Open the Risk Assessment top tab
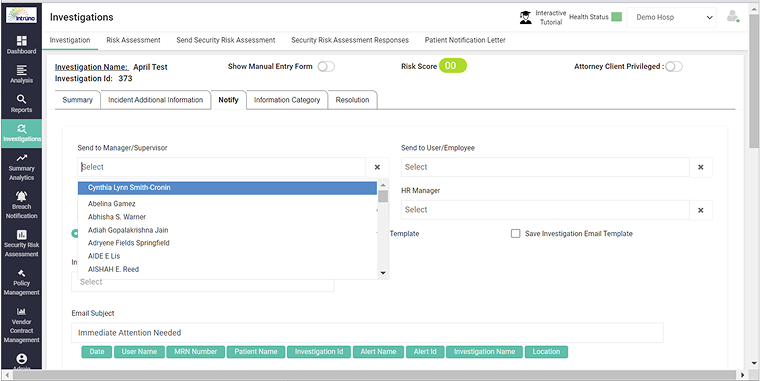760x381 pixels. (133, 40)
